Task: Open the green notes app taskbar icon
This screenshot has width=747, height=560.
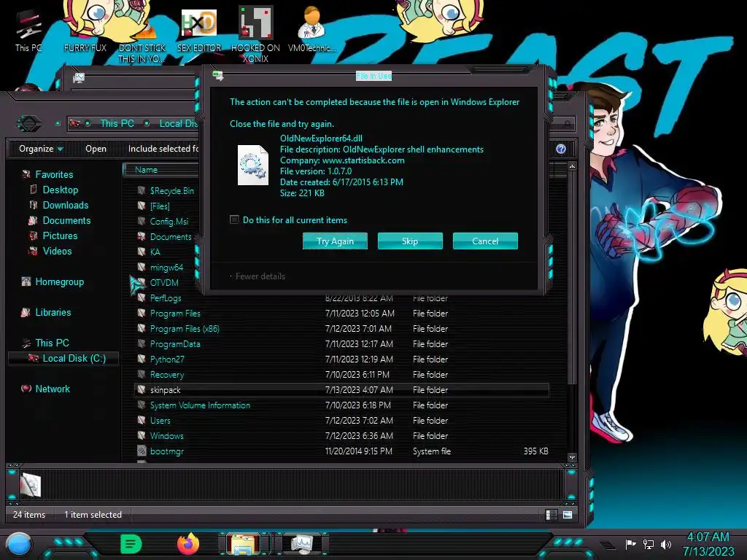Action: point(131,544)
